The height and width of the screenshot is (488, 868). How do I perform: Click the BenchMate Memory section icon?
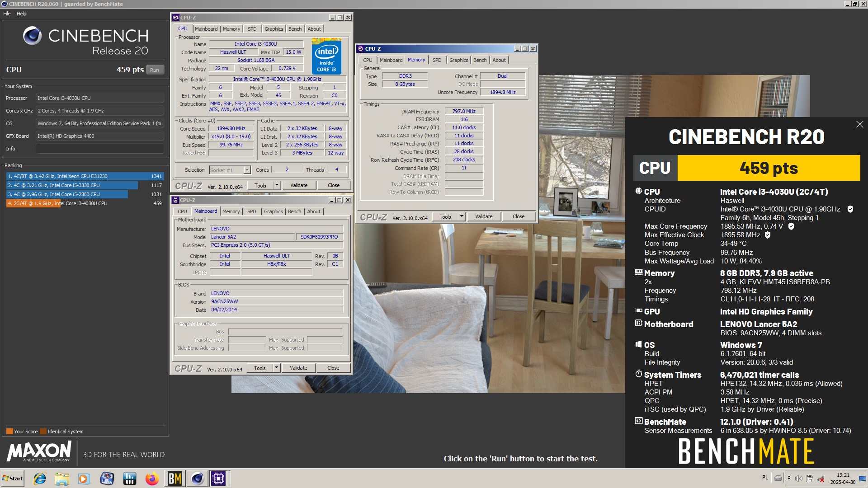[x=638, y=272]
